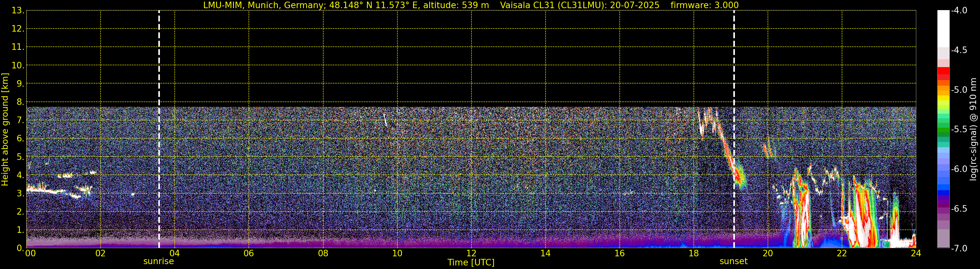Click the 13 km height tick label
Image resolution: width=980 pixels, height=269 pixels.
(17, 11)
